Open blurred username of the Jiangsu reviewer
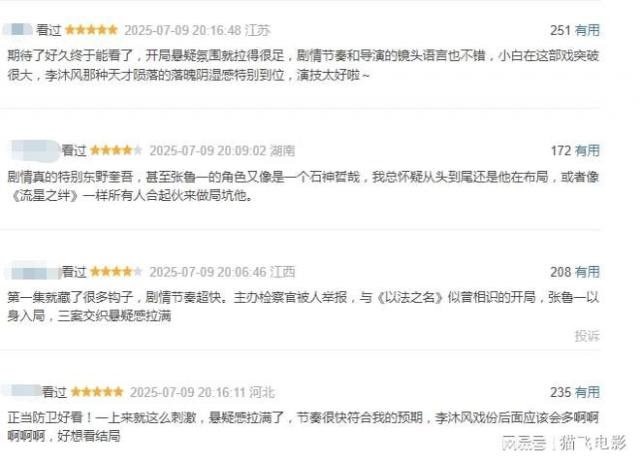This screenshot has height=463, width=640. (x=18, y=30)
